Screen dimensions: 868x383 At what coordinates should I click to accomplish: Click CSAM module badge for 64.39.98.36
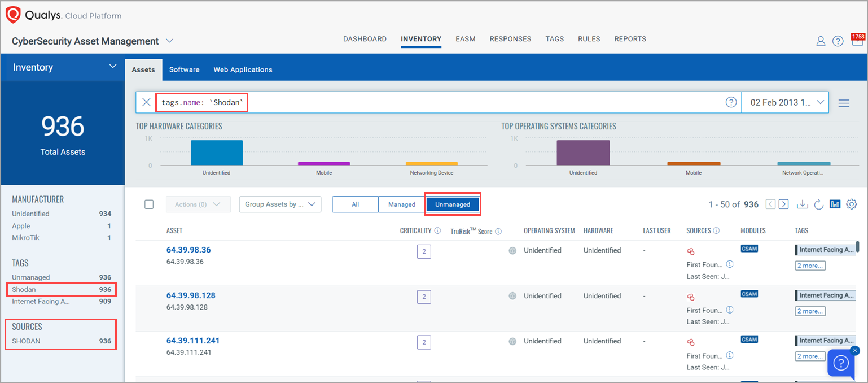tap(749, 249)
